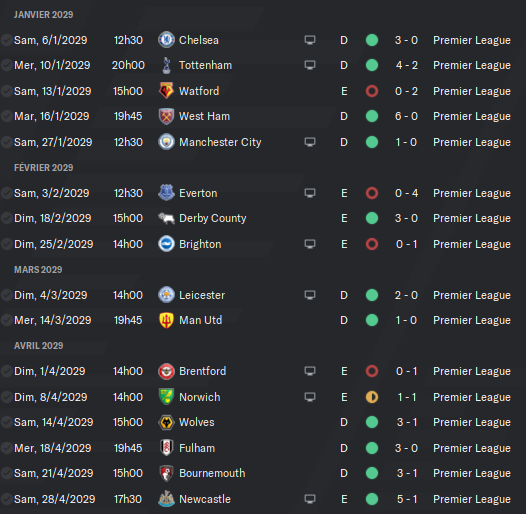Toggle checkmark beside 13/1/2029 Watford match
This screenshot has width=526, height=514.
(6, 91)
